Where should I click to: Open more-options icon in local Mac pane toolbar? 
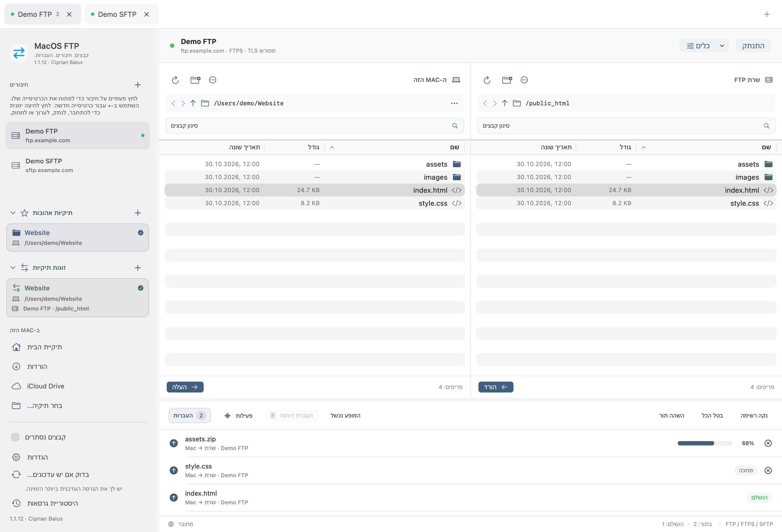213,80
